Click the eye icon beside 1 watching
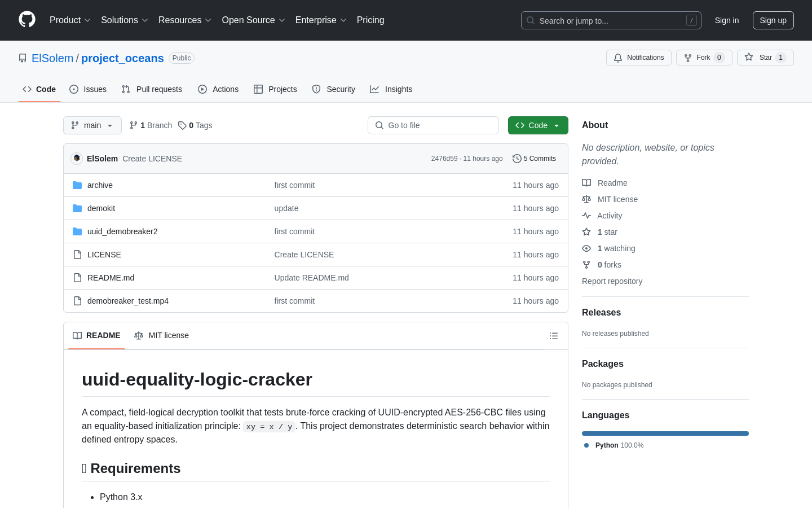 tap(586, 248)
